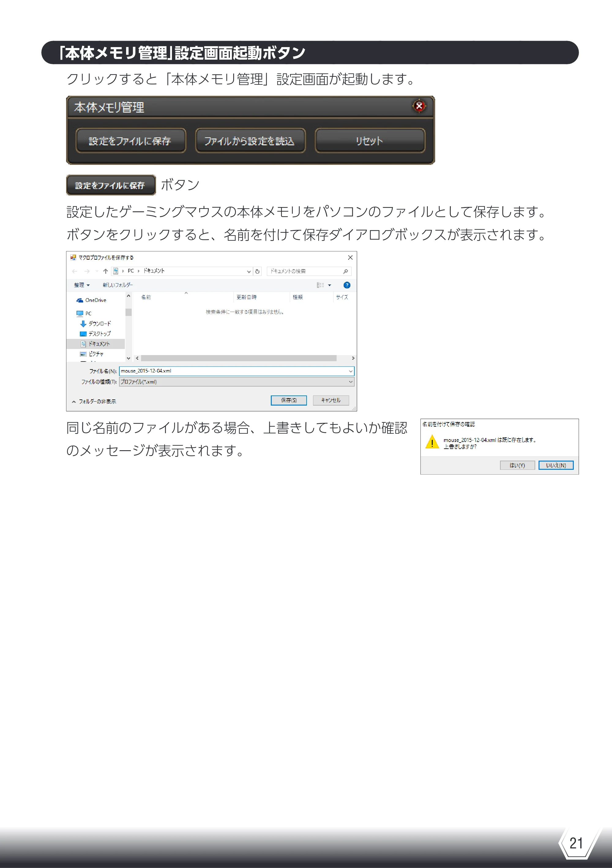
Task: Click ドキュメント in the address breadcrumb
Action: (x=154, y=271)
